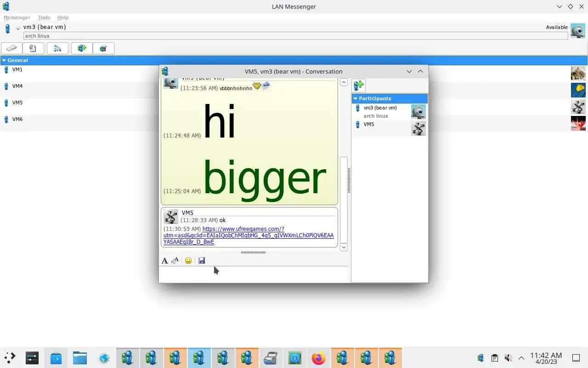
Task: Click the VM6 red origami avatar
Action: tap(578, 123)
